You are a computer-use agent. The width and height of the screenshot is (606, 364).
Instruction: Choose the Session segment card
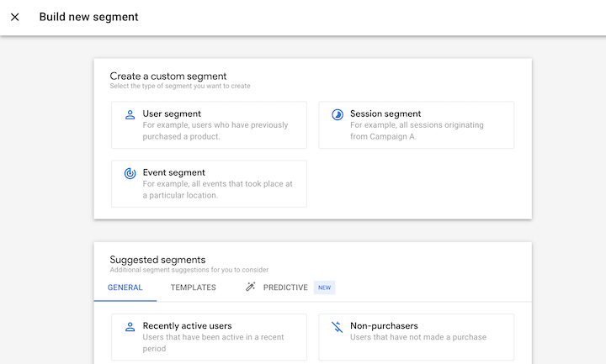tap(416, 125)
